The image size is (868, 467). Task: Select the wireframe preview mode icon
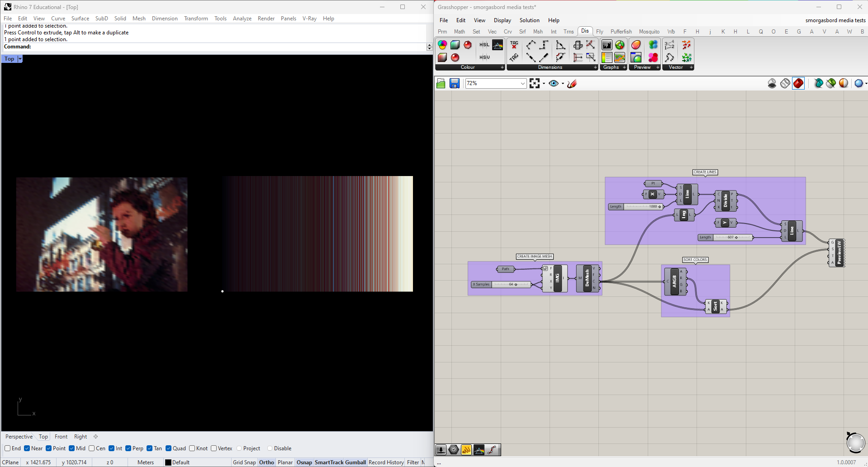[785, 83]
